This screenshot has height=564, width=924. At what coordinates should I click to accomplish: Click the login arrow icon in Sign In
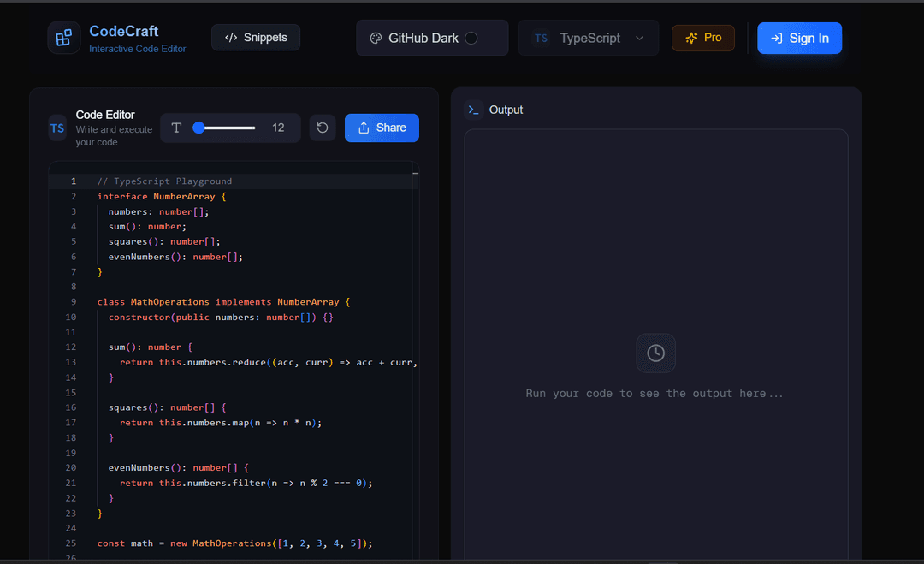coord(777,39)
